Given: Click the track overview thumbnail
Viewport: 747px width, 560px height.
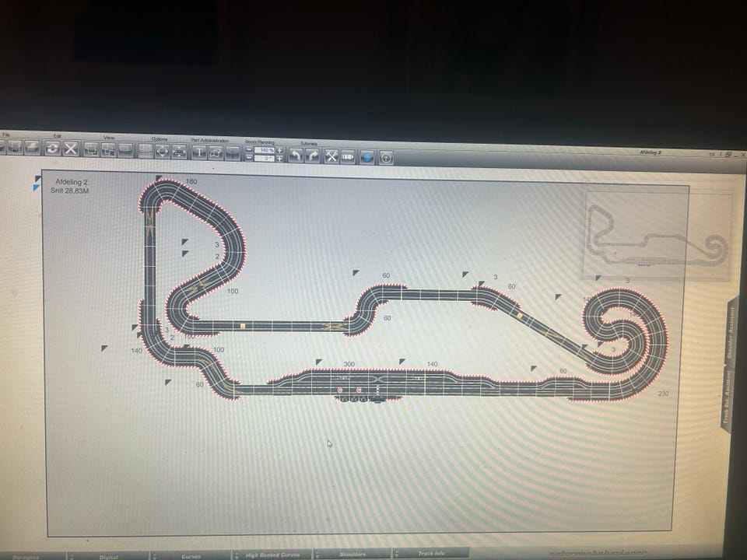Looking at the screenshot, I should (x=658, y=235).
